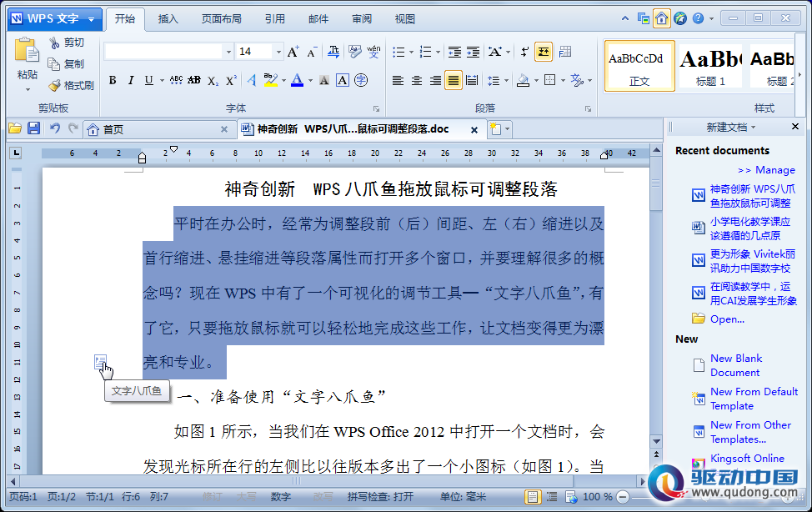Expand the line spacing dropdown arrow
Image resolution: width=812 pixels, height=512 pixels.
(506, 80)
